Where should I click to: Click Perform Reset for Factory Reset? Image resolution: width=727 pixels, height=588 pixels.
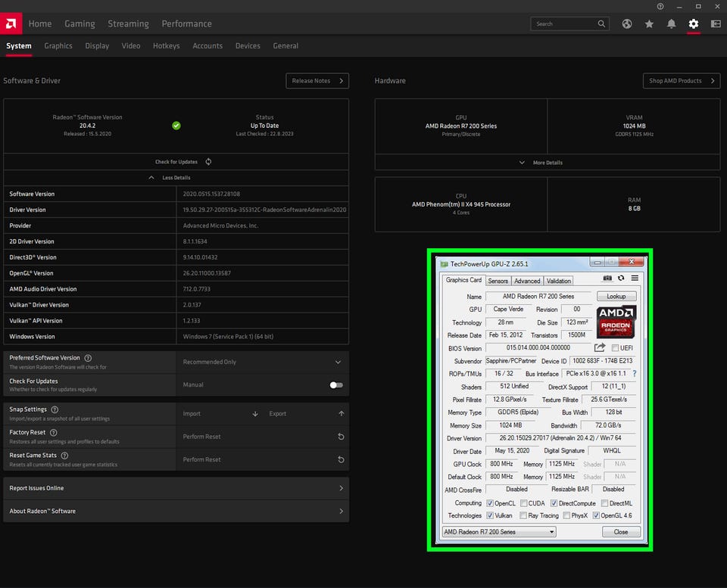[201, 437]
